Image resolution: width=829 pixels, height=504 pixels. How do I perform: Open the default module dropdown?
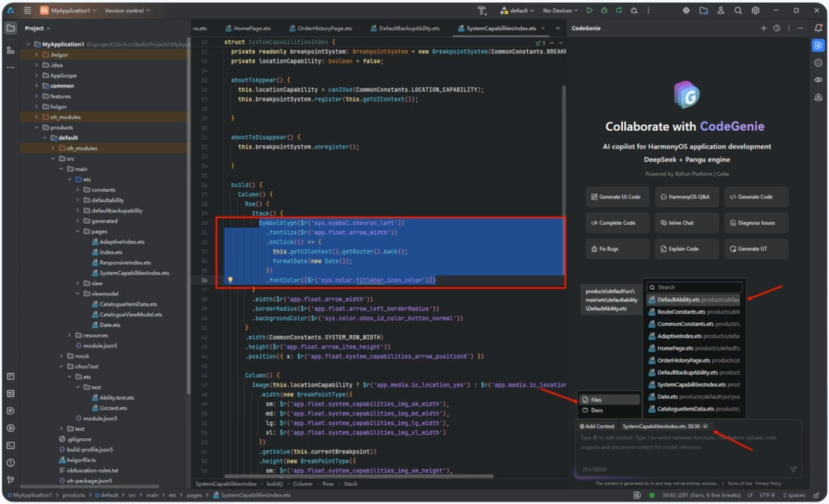tap(518, 11)
